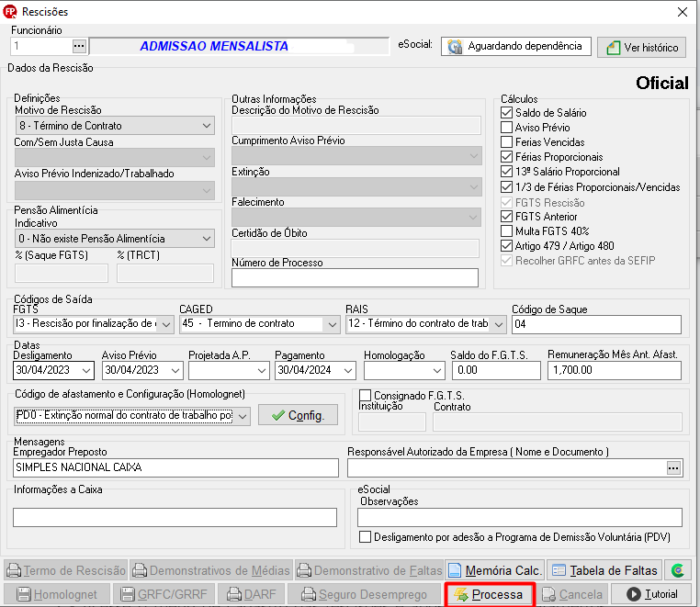Open Memória Calc. report
The height and width of the screenshot is (607, 700).
[494, 570]
